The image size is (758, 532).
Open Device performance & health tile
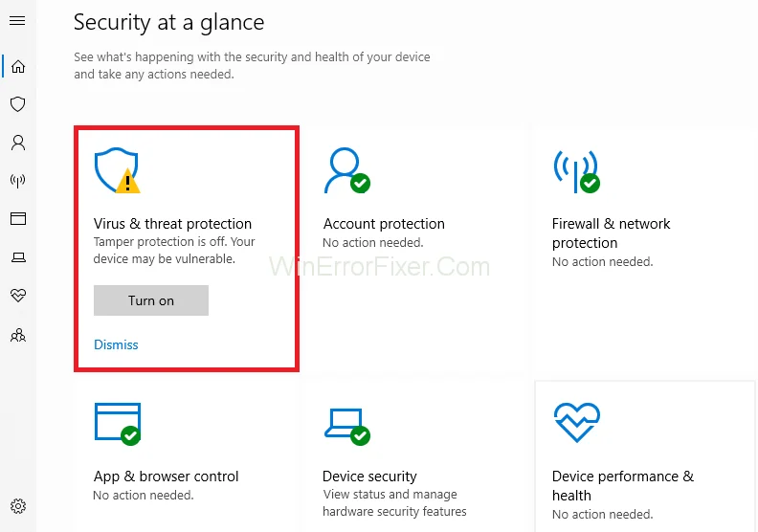(x=622, y=485)
